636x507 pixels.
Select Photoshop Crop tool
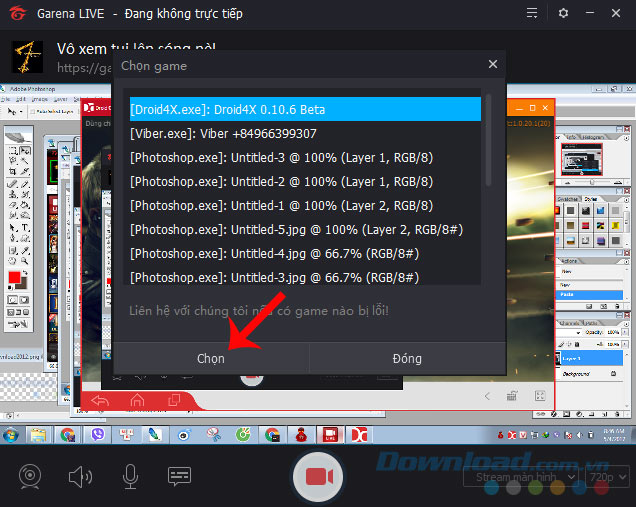tap(13, 172)
